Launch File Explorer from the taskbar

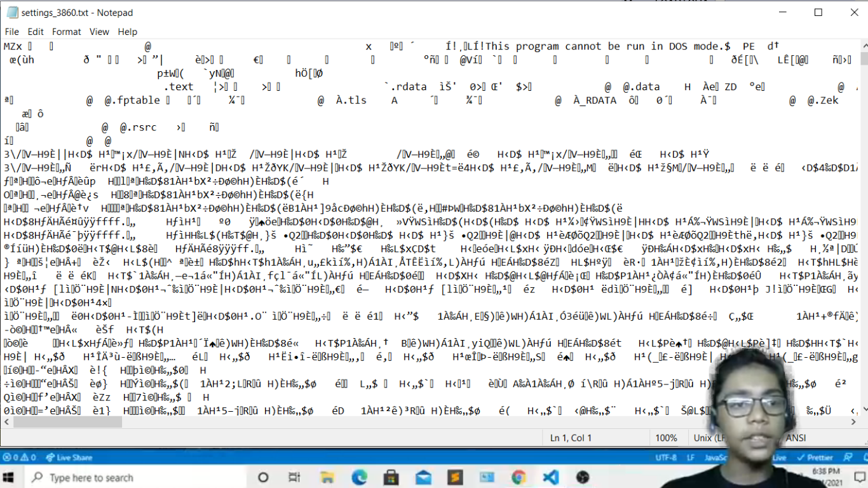pyautogui.click(x=327, y=477)
